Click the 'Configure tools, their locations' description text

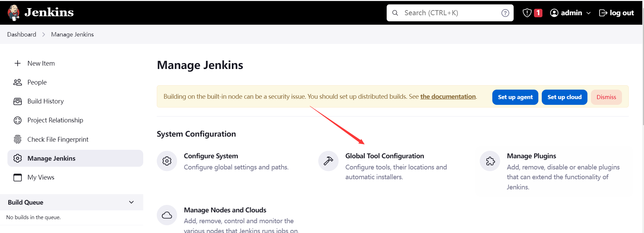pyautogui.click(x=396, y=172)
